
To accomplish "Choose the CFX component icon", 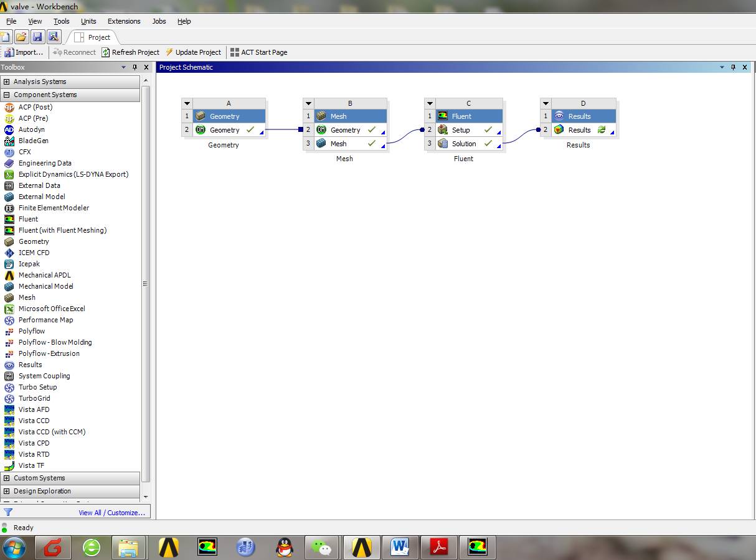I will point(9,152).
